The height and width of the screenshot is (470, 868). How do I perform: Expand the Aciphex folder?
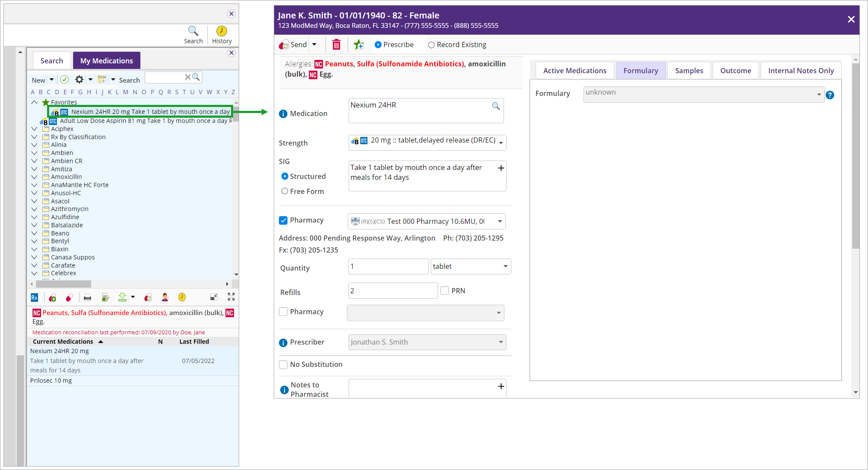tap(34, 129)
